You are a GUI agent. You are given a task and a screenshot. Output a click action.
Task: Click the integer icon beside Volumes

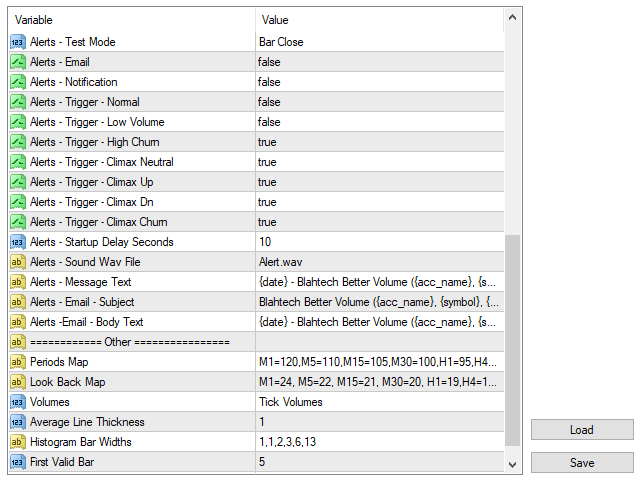point(17,402)
